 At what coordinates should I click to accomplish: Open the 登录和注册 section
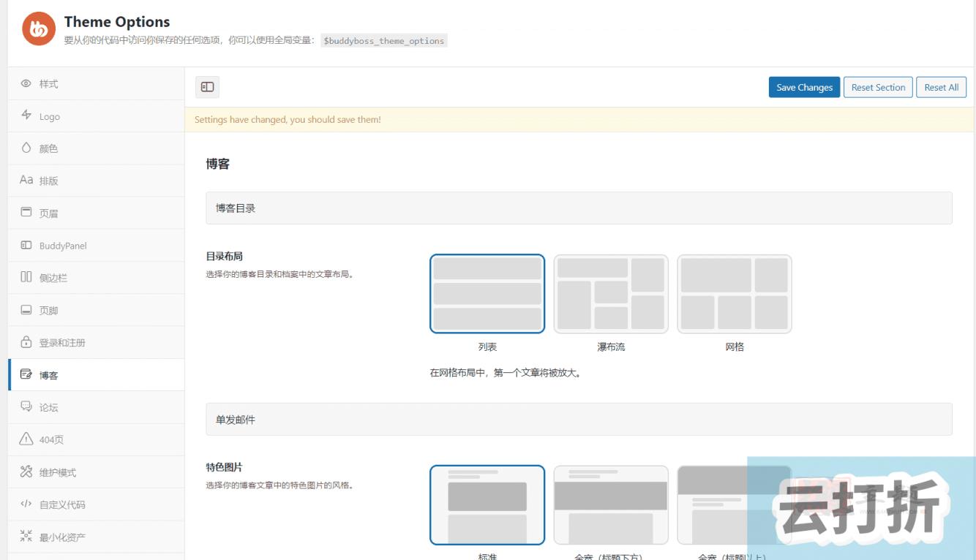coord(96,342)
